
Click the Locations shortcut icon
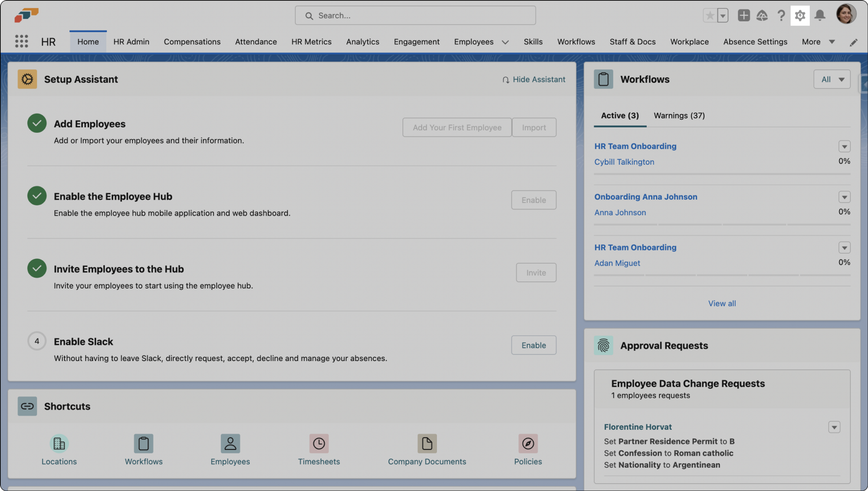click(59, 443)
